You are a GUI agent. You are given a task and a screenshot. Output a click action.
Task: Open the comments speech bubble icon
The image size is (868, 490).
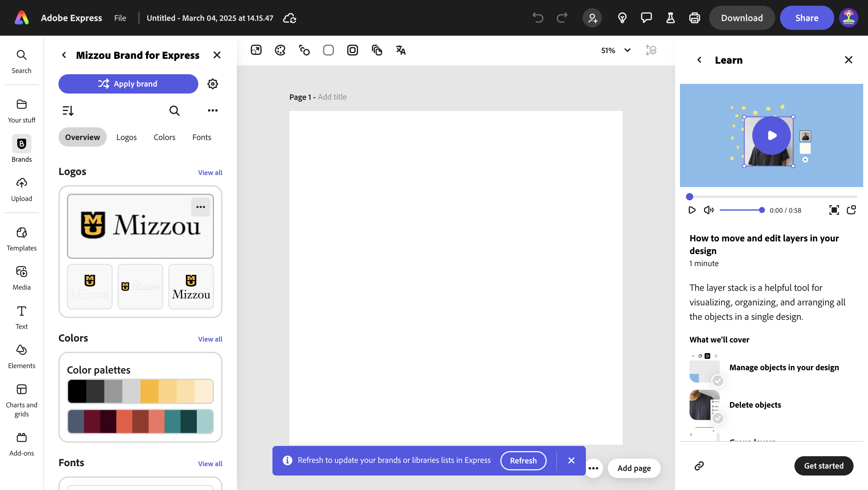646,18
